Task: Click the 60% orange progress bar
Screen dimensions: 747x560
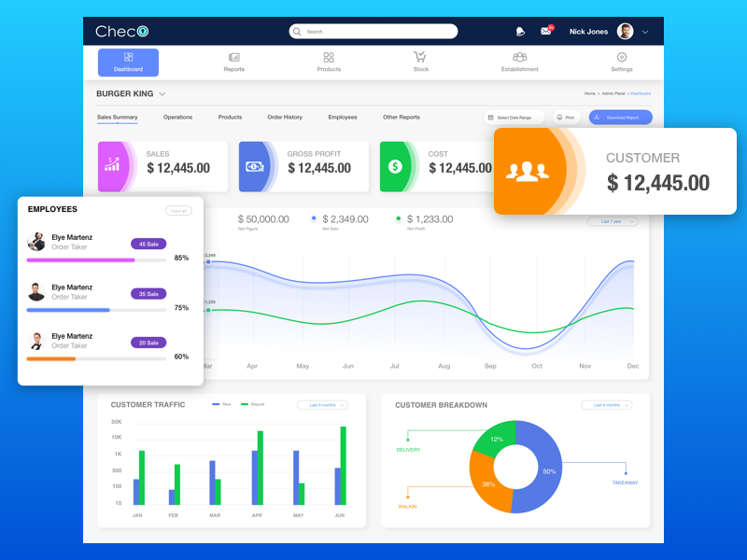Action: (96, 359)
